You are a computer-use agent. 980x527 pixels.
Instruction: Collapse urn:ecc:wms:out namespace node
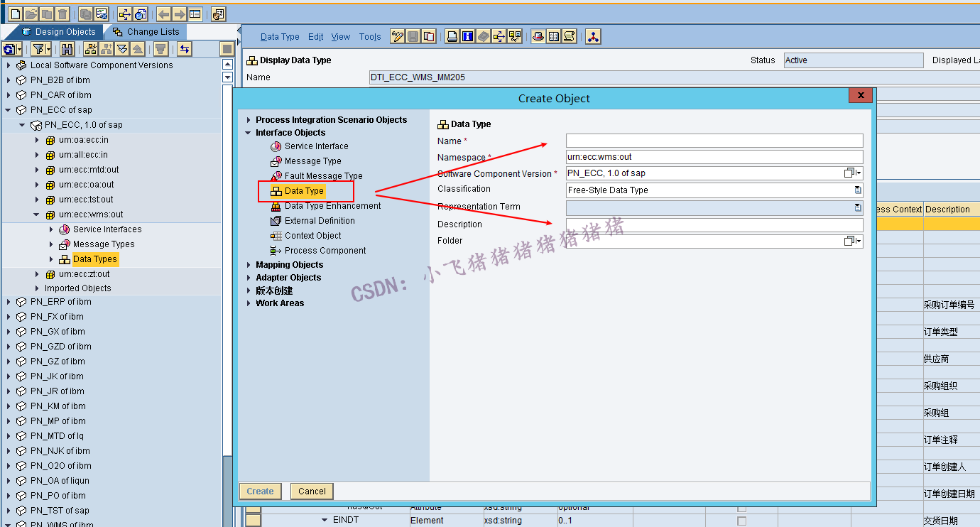click(x=37, y=214)
